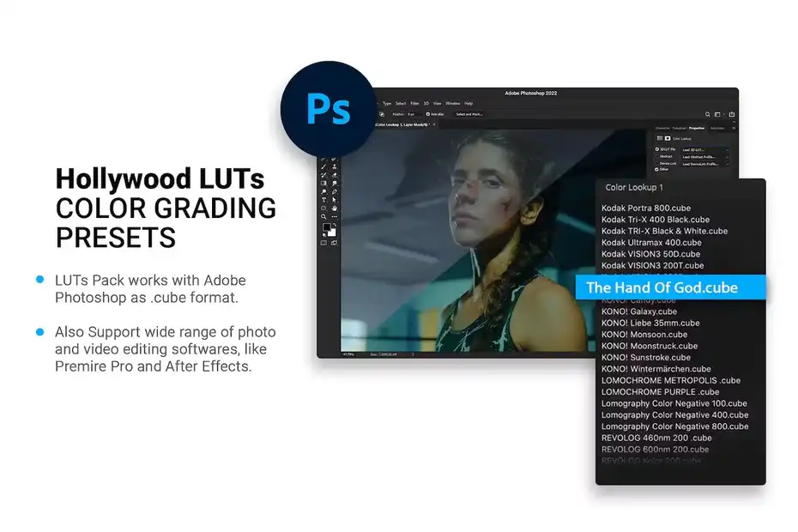This screenshot has width=798, height=532.
Task: Select the 3DLUT File radio button
Action: [x=657, y=149]
